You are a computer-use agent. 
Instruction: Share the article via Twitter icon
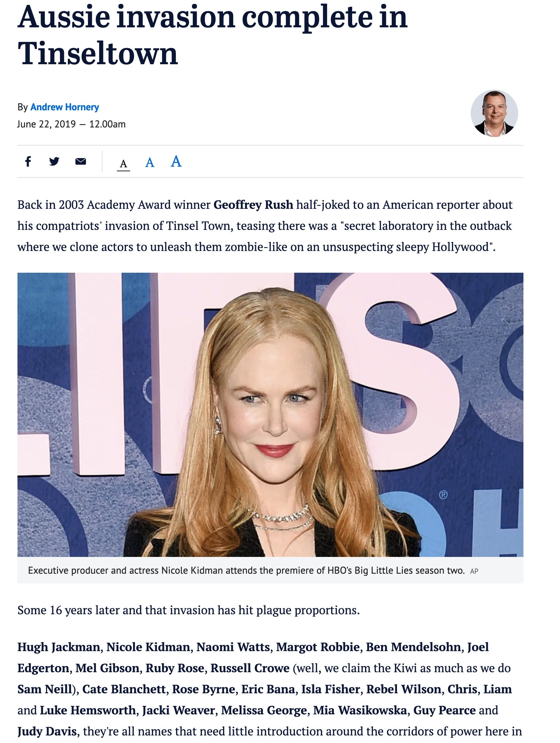(54, 162)
